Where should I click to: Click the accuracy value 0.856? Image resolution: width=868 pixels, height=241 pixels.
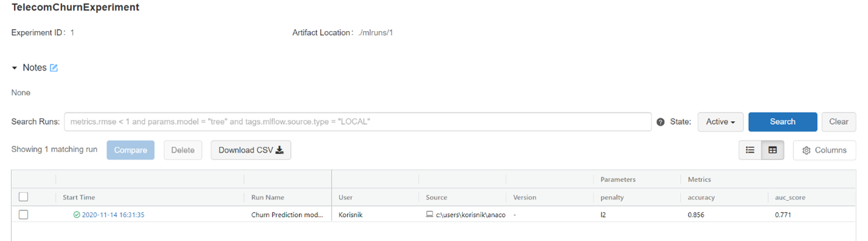(x=696, y=215)
